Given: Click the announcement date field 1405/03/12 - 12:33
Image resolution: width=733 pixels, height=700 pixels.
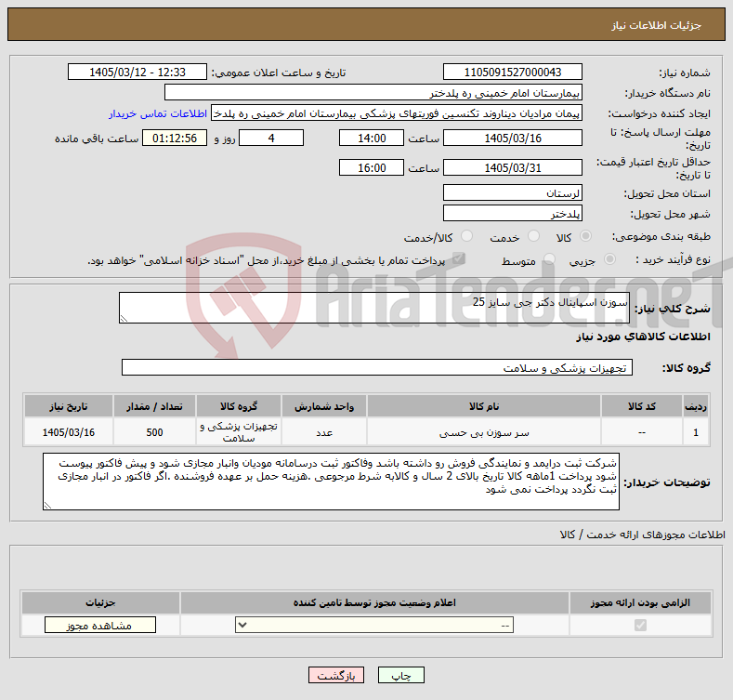Looking at the screenshot, I should point(137,73).
